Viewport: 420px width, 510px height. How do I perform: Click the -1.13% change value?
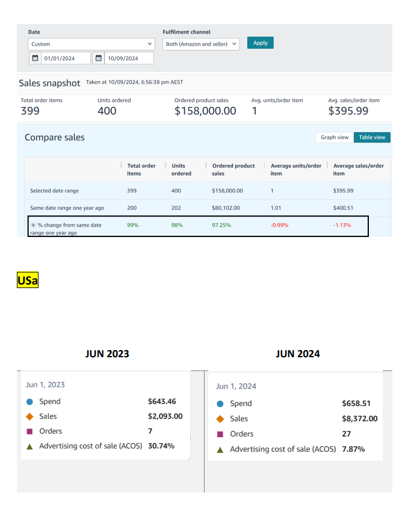point(342,225)
